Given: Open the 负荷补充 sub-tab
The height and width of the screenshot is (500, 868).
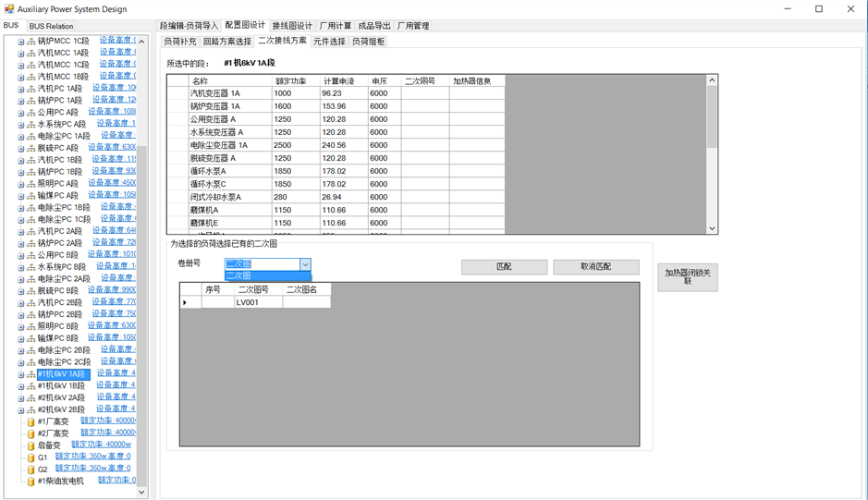Looking at the screenshot, I should (180, 42).
